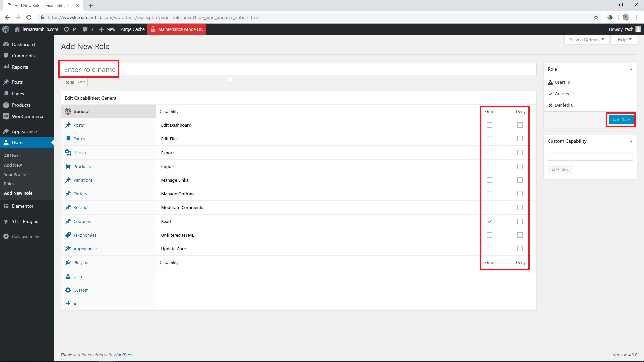Click the YITH Plugins icon in sidebar

(6, 221)
